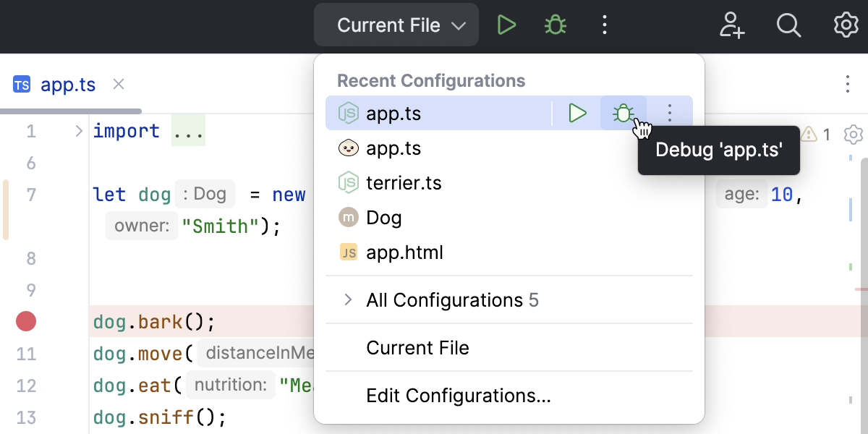Start debugging with the toolbar bug icon
Image resolution: width=868 pixels, height=434 pixels.
point(554,25)
